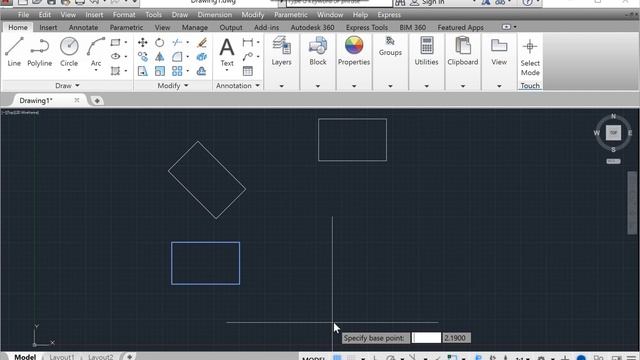The image size is (640, 360).
Task: Click the base point X input field
Action: click(x=426, y=338)
